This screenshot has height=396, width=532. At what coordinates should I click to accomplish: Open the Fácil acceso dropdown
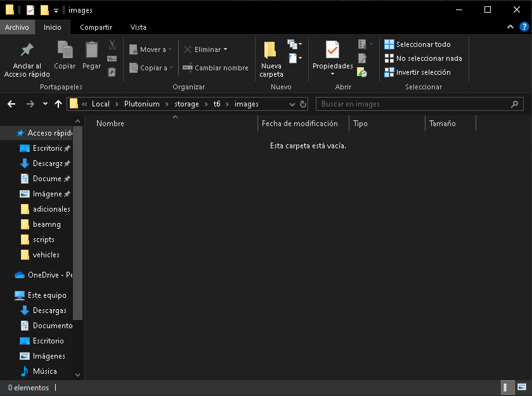click(294, 58)
